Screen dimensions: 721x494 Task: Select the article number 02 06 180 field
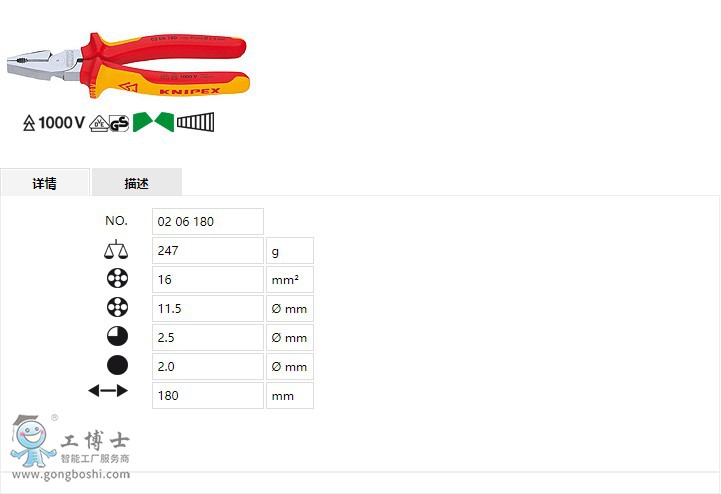click(x=208, y=221)
